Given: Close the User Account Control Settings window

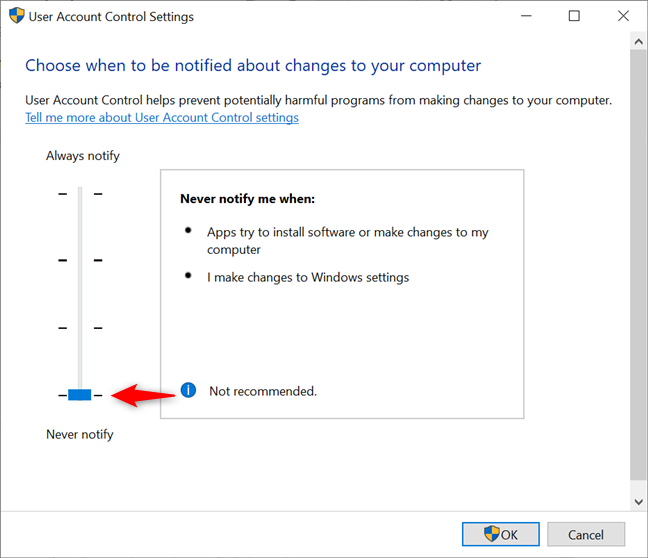Looking at the screenshot, I should (623, 16).
